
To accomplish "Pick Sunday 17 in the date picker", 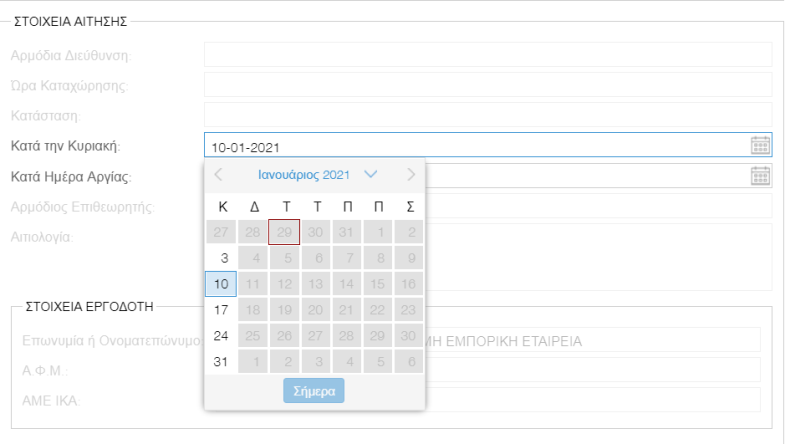I will [221, 310].
